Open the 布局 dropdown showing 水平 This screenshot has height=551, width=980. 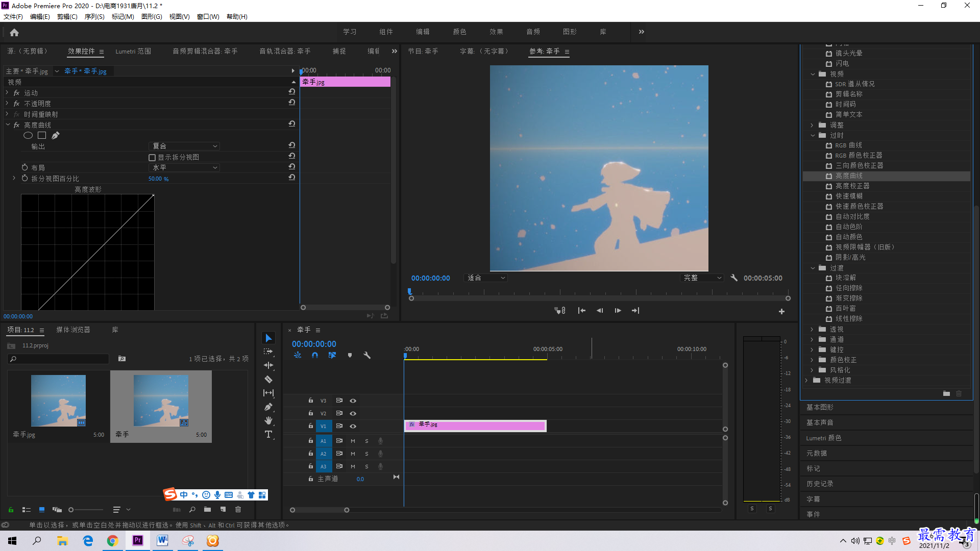pyautogui.click(x=184, y=167)
